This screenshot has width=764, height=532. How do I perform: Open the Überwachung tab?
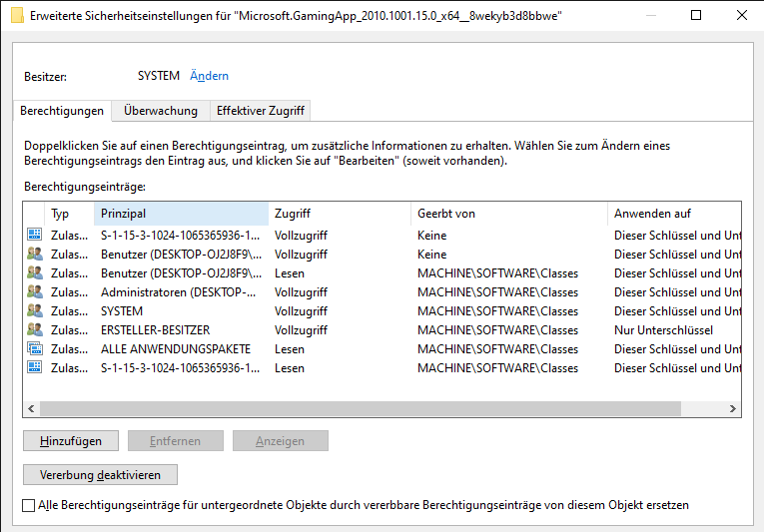tap(161, 111)
